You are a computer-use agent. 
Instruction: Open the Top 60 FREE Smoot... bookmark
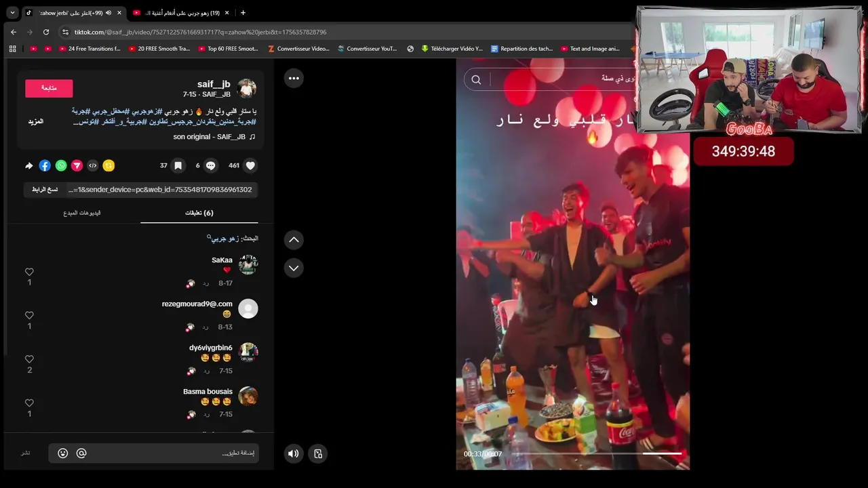pos(228,49)
